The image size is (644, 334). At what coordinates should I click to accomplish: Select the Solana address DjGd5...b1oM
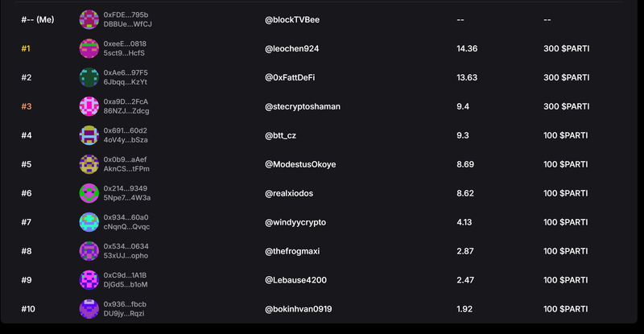[x=126, y=285]
